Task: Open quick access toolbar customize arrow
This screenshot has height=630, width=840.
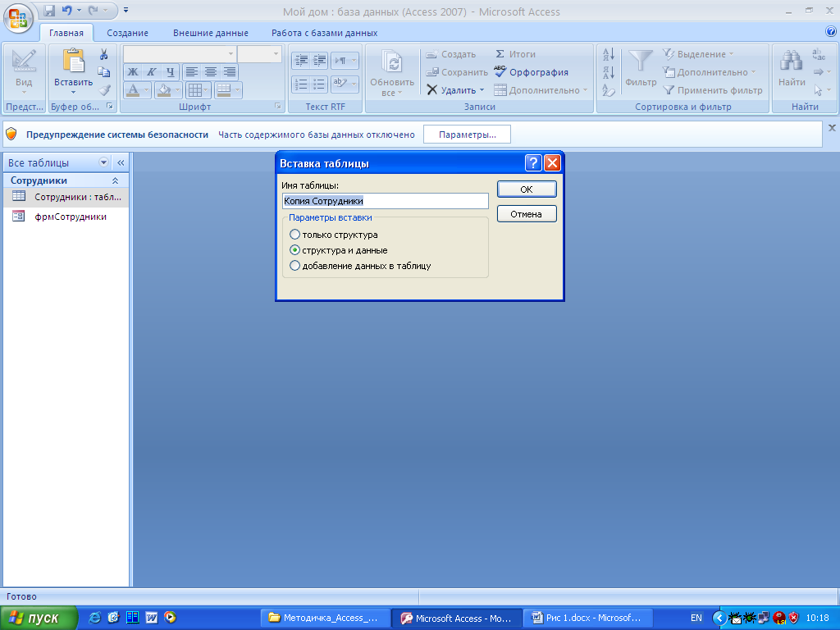Action: point(126,10)
